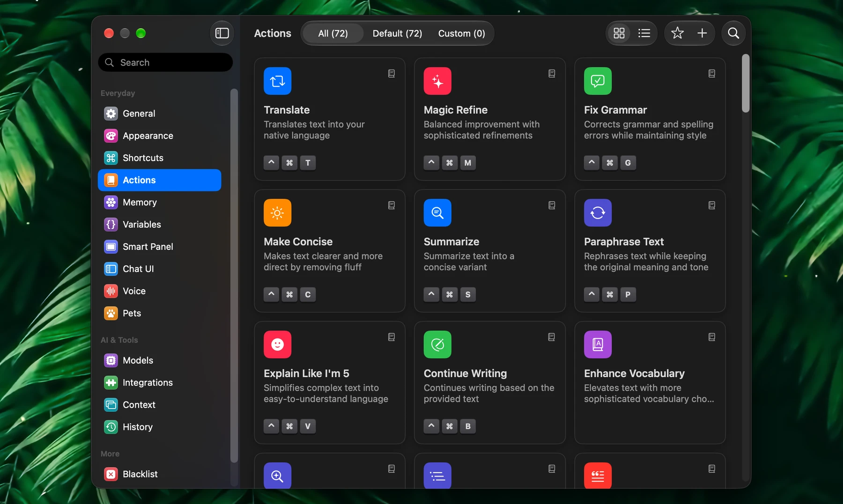Open General settings in sidebar
Screen dimensions: 843x504
click(159, 114)
